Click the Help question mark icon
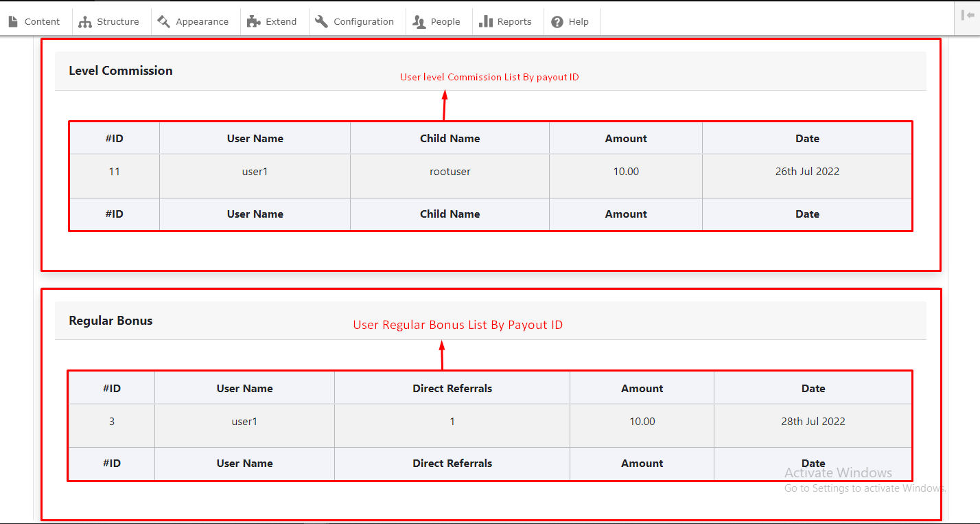The height and width of the screenshot is (524, 980). tap(557, 22)
